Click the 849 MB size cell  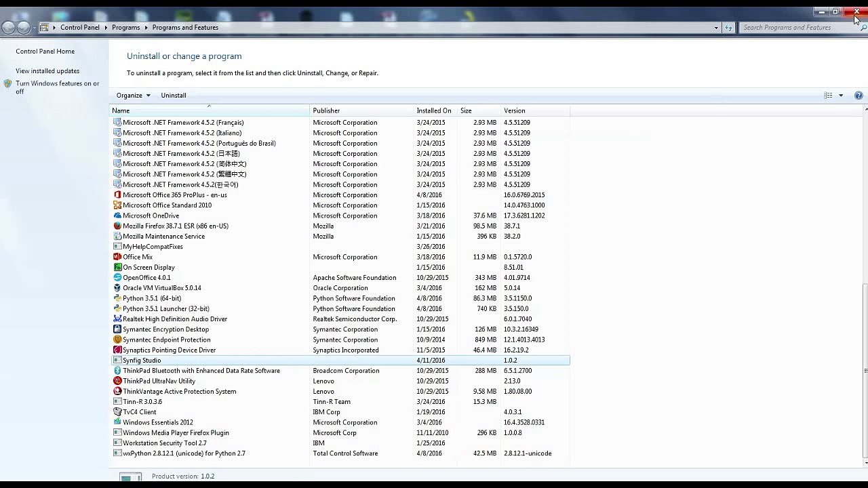(486, 340)
